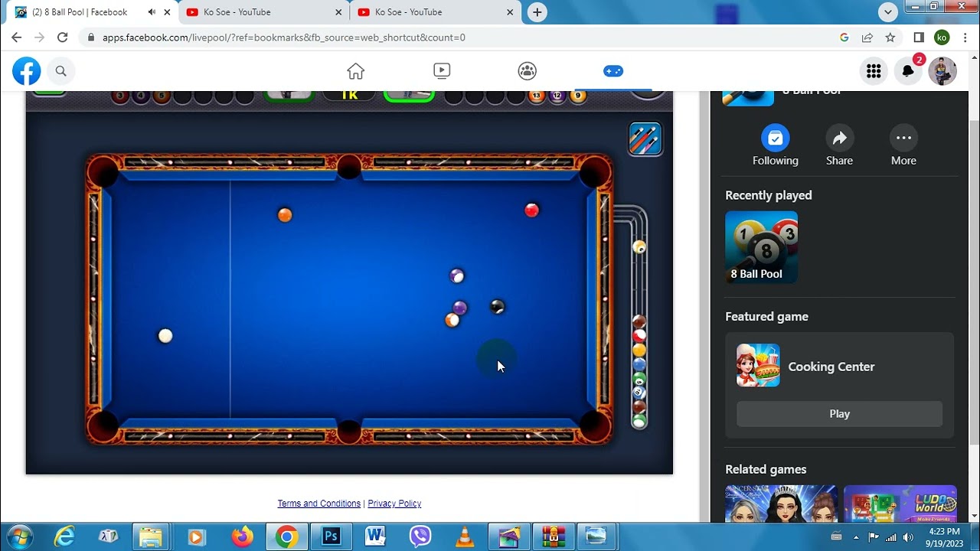Open Facebook menu grid icon
The image size is (980, 551).
click(x=874, y=71)
